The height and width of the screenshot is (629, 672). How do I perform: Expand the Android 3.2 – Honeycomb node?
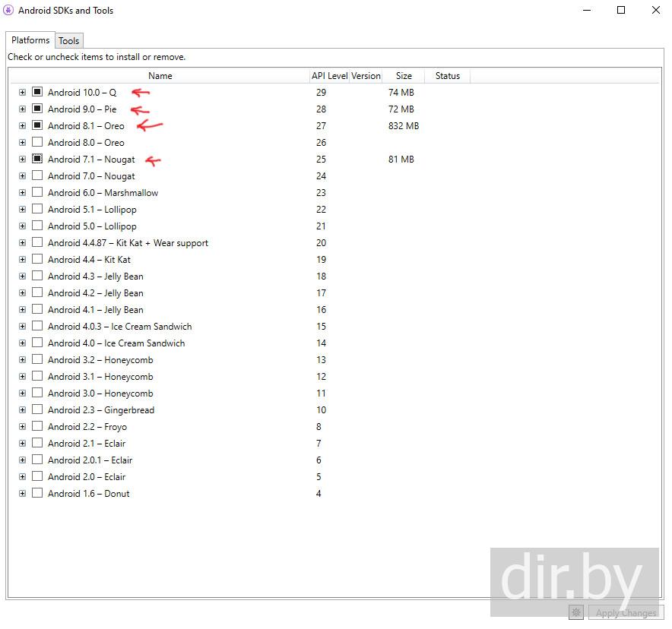22,359
